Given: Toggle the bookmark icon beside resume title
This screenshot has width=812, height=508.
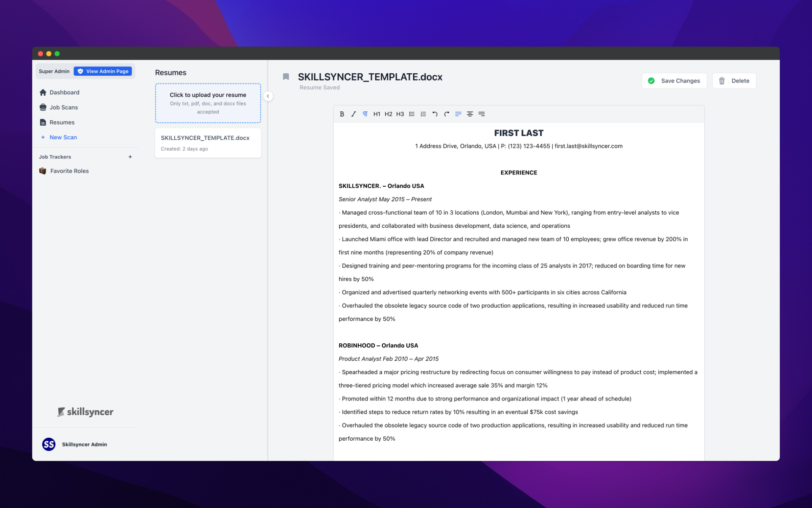Looking at the screenshot, I should 286,77.
